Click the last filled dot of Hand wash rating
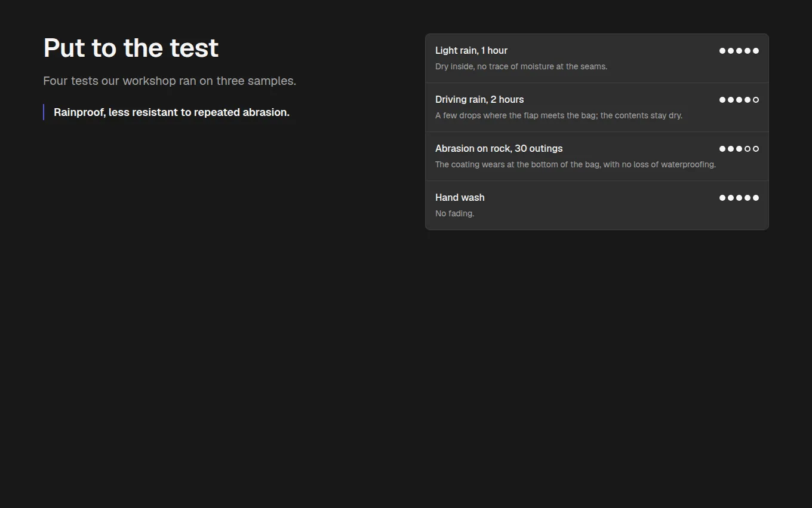The width and height of the screenshot is (812, 508). click(756, 198)
